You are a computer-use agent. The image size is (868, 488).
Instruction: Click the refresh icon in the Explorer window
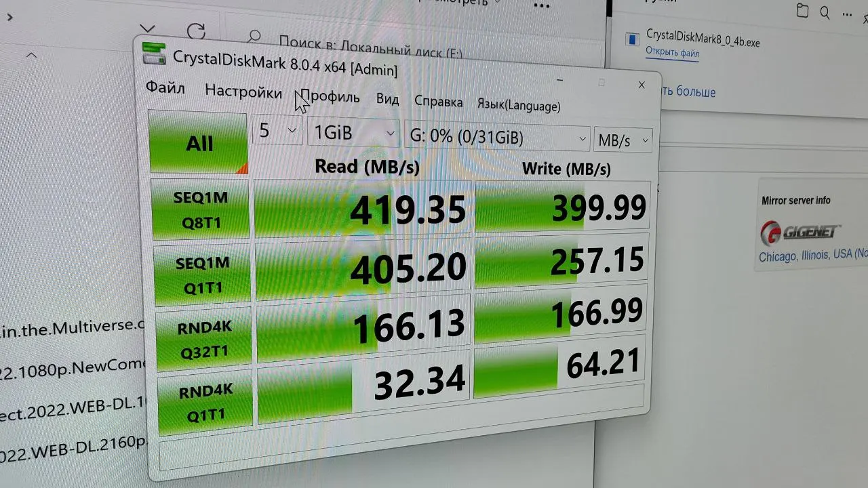point(196,31)
